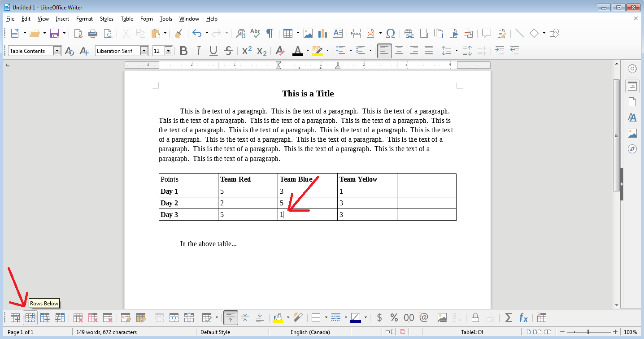
Task: Expand Insert Table dropdown arrow
Action: click(x=298, y=33)
